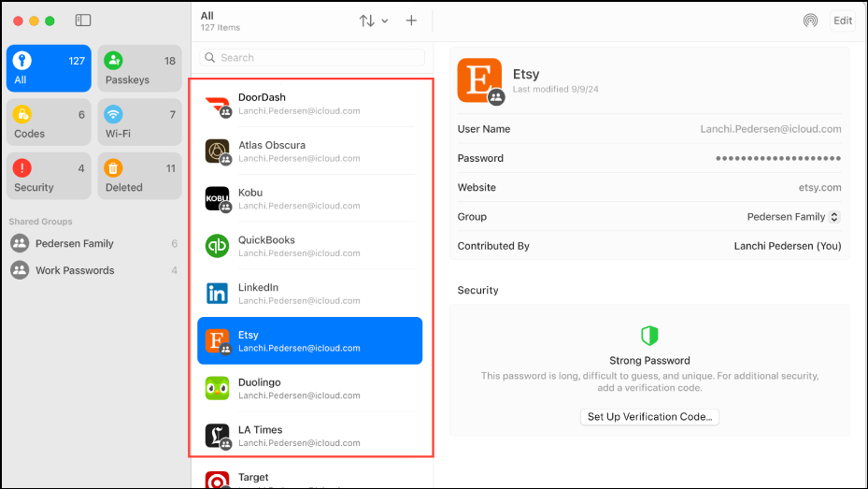
Task: Click the QuickBooks logo icon
Action: click(217, 246)
